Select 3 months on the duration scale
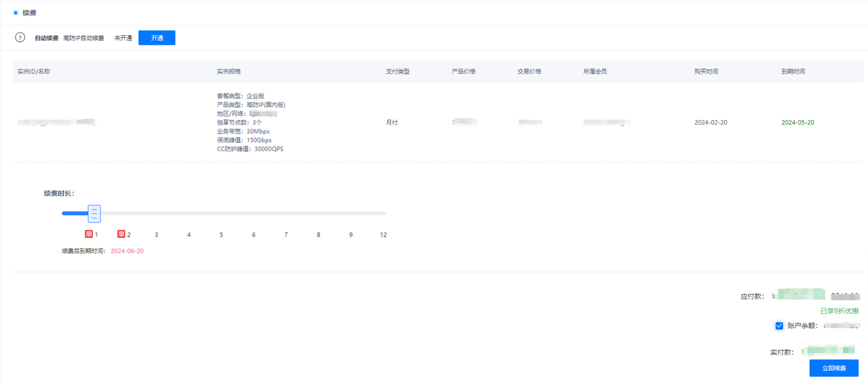 [157, 235]
